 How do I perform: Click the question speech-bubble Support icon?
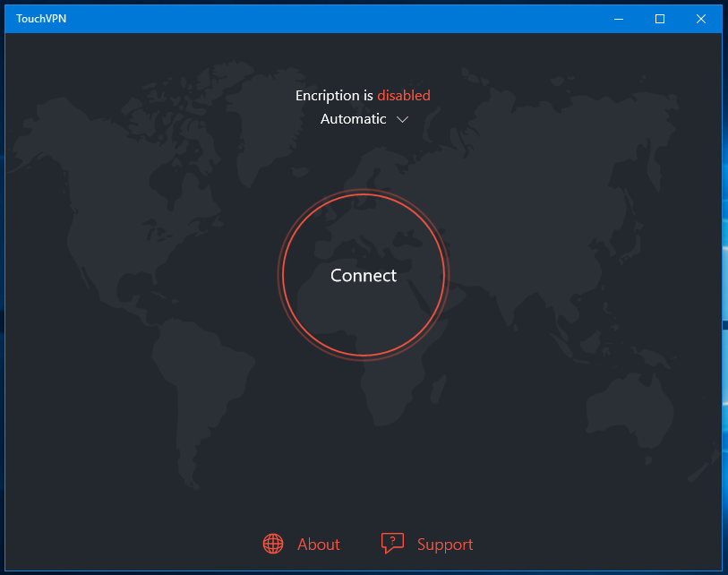pos(392,543)
